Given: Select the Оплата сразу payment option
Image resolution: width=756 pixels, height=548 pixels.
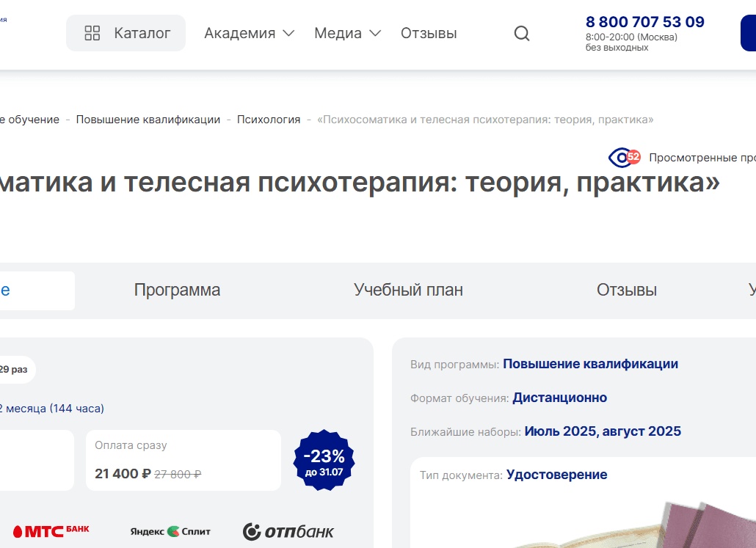Looking at the screenshot, I should (x=183, y=460).
